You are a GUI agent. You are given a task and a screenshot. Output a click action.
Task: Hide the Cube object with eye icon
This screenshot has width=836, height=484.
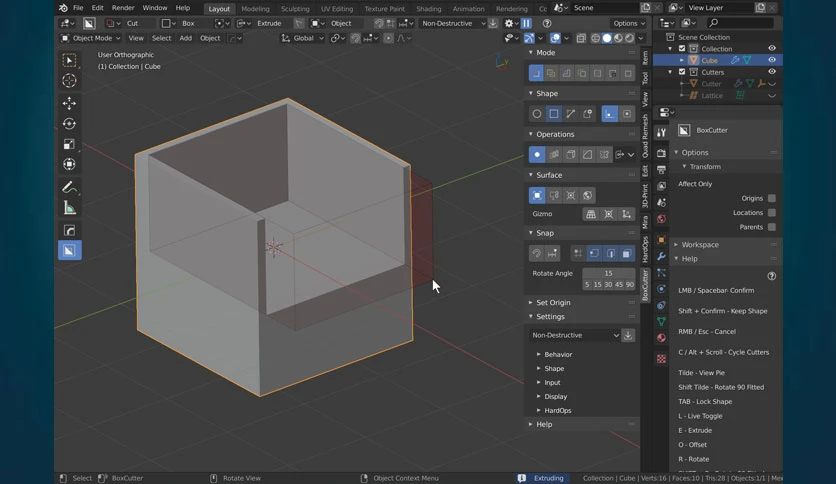click(771, 60)
